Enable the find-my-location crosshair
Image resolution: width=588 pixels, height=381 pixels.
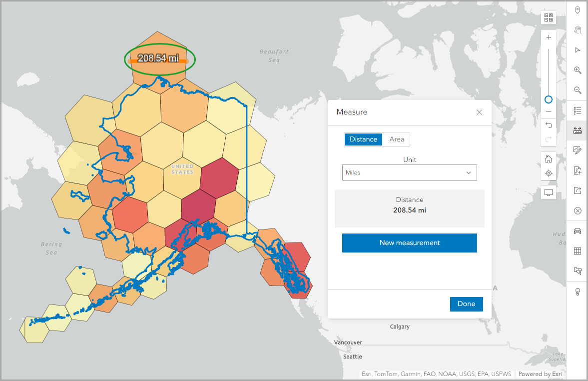click(x=548, y=173)
